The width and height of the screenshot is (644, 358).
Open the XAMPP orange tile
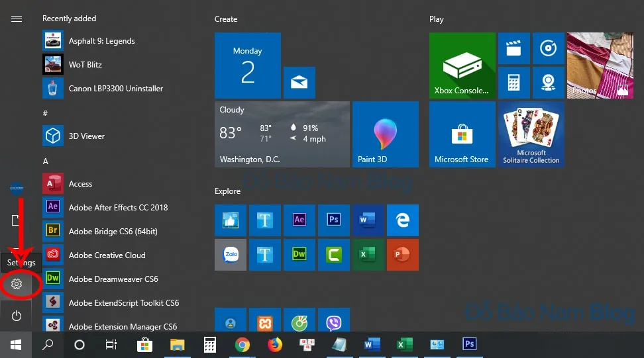tap(265, 320)
